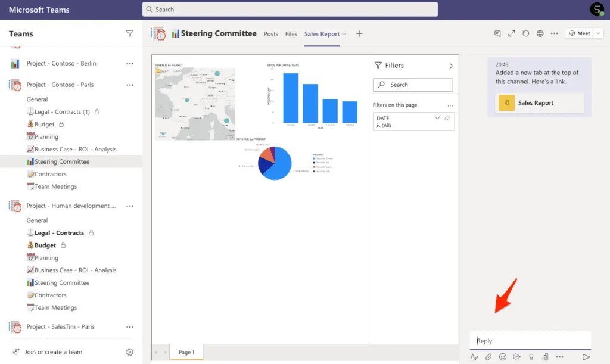Open text formatting options for your reply
The image size is (610, 364).
475,357
